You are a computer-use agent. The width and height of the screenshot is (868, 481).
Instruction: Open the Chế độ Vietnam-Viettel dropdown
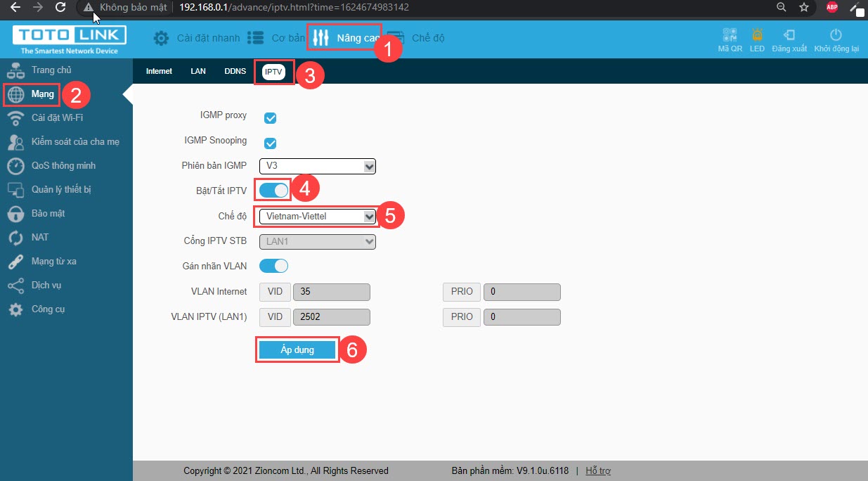click(318, 217)
